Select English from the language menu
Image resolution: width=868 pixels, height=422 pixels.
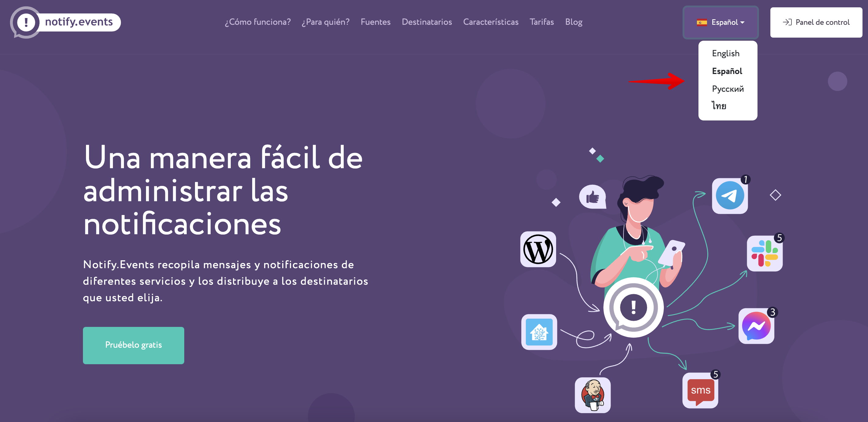tap(726, 53)
